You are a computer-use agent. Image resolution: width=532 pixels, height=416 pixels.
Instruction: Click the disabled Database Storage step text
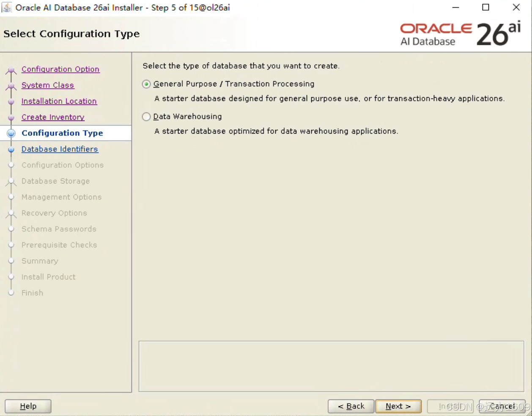[x=55, y=181]
